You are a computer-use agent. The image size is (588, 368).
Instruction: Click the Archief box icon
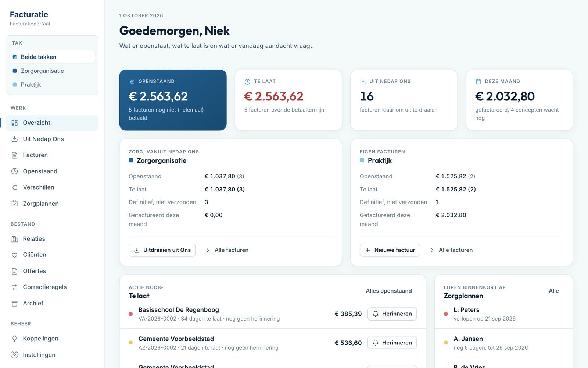click(15, 303)
